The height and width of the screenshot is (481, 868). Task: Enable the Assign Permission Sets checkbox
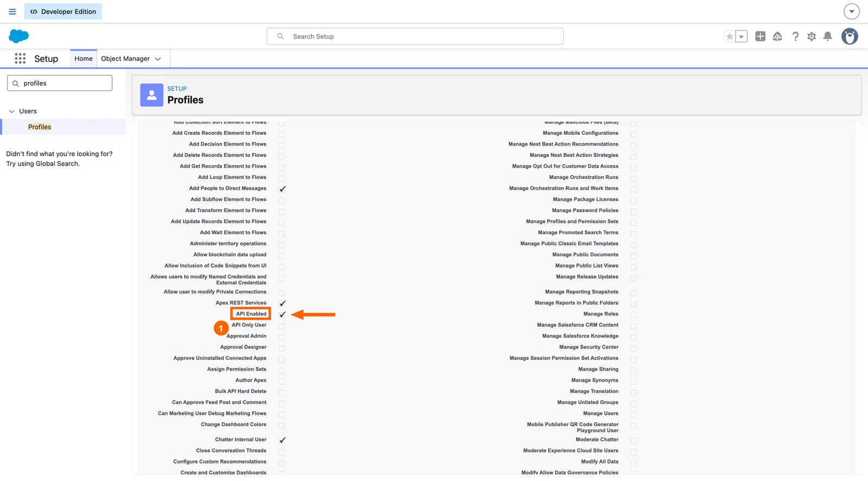[282, 370]
